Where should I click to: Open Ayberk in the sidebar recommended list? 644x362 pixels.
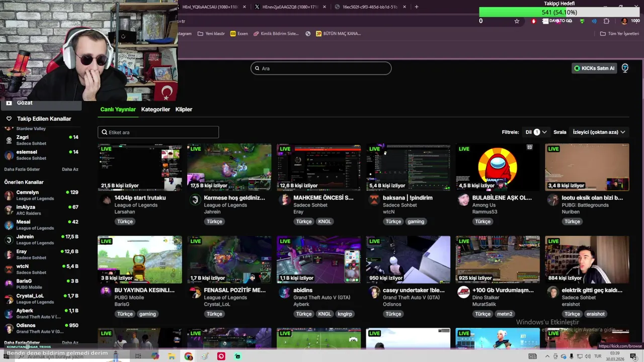pos(41,313)
